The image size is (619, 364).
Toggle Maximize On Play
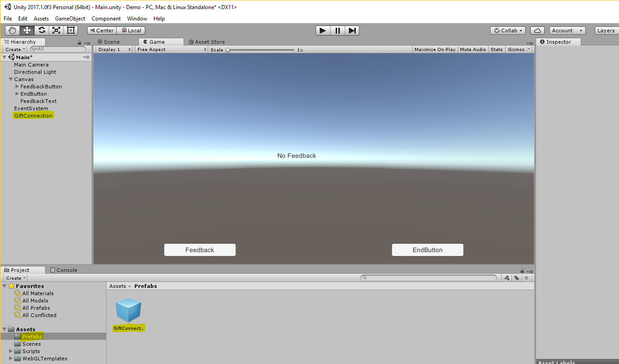[x=435, y=49]
